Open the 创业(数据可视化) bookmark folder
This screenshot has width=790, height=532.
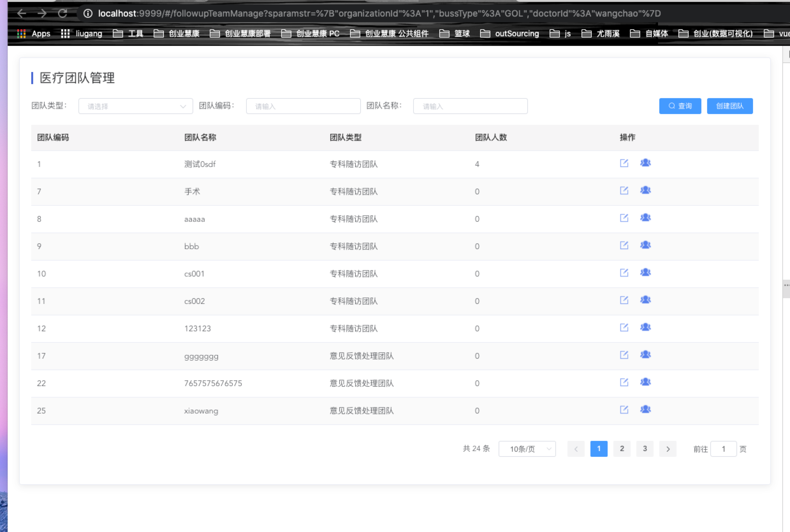(x=716, y=33)
